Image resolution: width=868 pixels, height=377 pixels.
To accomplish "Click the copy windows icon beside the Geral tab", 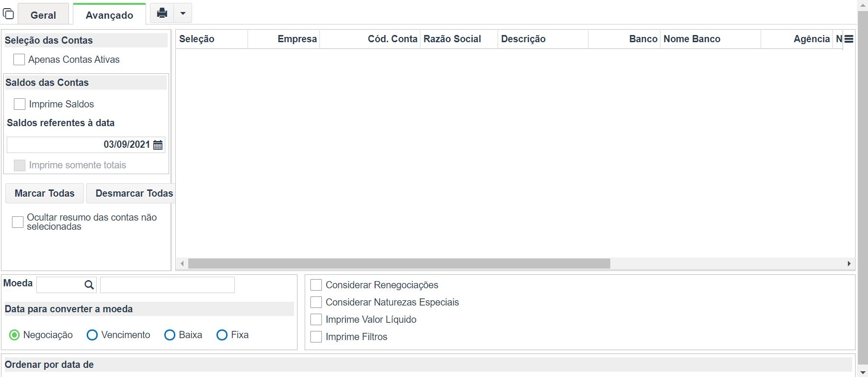I will coord(9,13).
